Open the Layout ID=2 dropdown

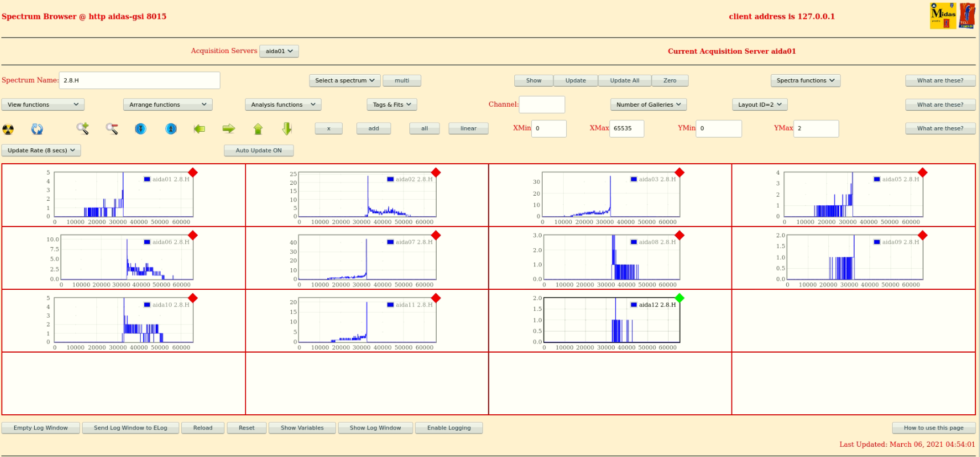[x=759, y=105]
